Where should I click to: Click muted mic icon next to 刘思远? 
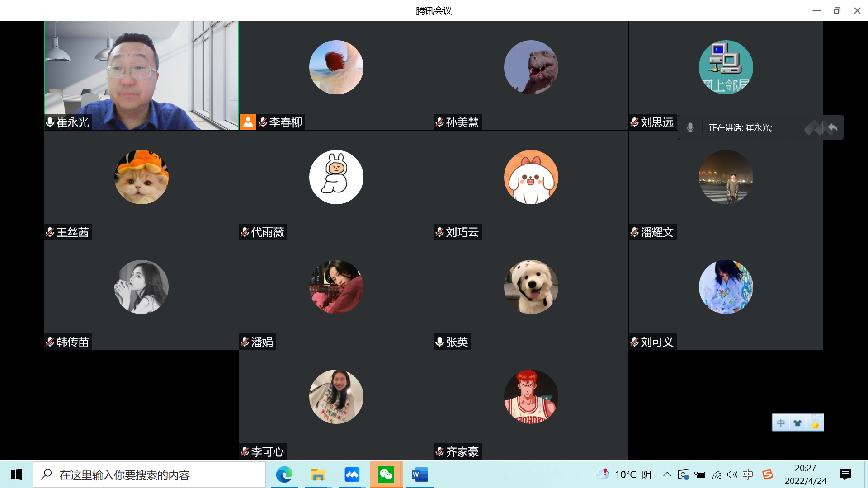click(x=634, y=122)
